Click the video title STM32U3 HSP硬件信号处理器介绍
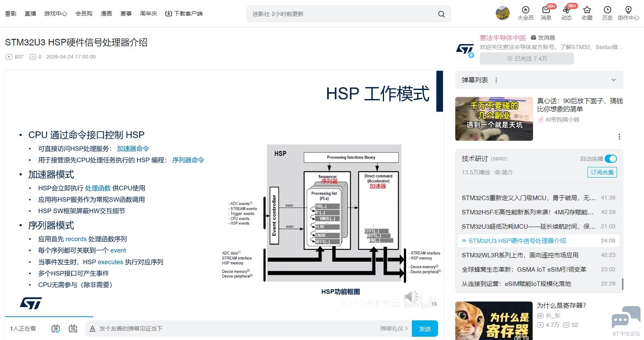This screenshot has width=644, height=340. pos(76,43)
